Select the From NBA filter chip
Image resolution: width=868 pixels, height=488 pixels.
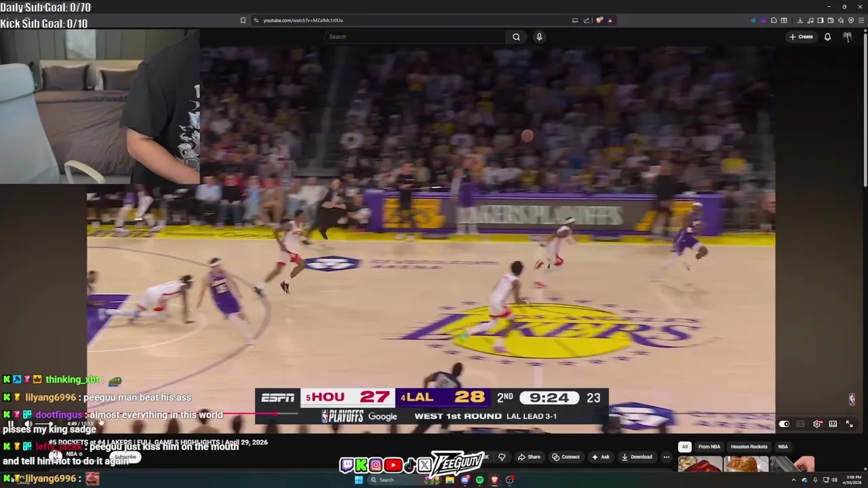pos(709,447)
